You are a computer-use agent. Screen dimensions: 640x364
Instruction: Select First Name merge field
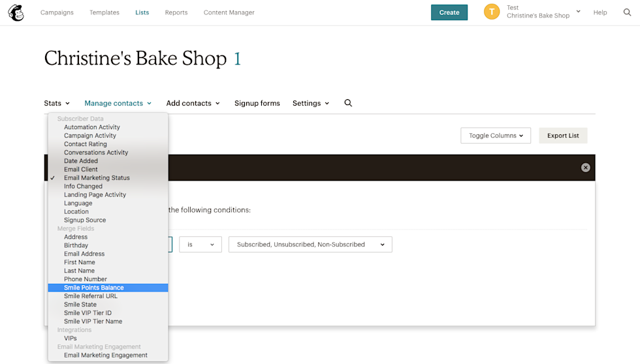tap(108, 262)
